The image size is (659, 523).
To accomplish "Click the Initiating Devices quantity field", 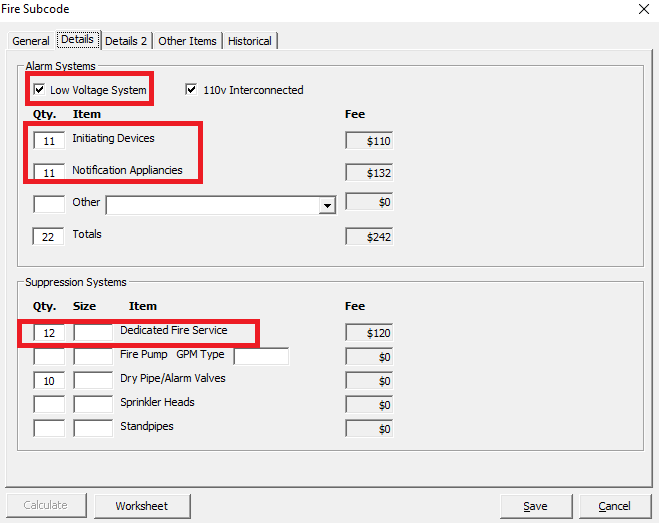I will click(49, 141).
